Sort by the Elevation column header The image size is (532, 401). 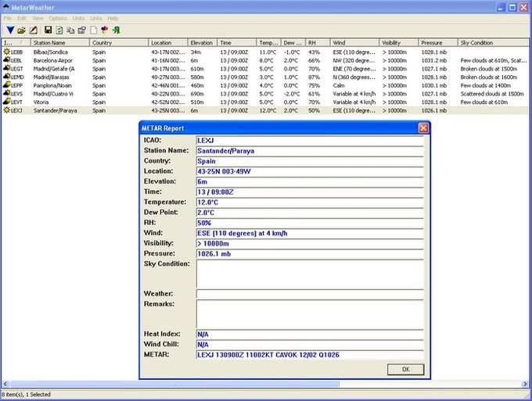point(203,43)
